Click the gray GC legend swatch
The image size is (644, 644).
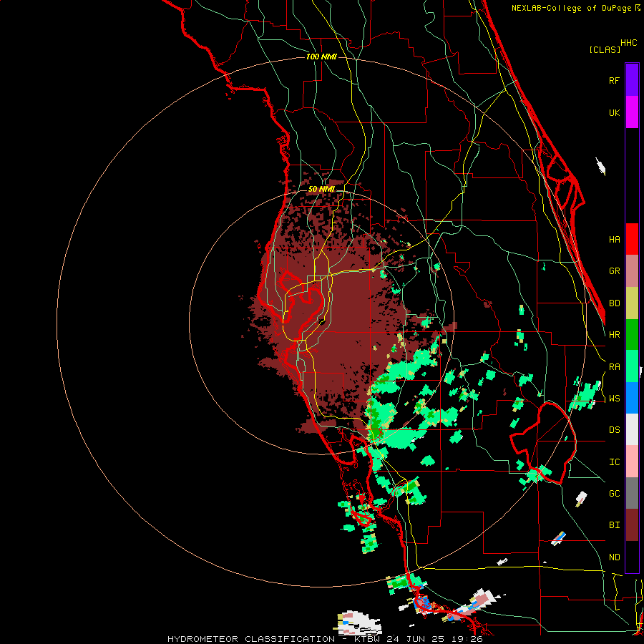(632, 493)
